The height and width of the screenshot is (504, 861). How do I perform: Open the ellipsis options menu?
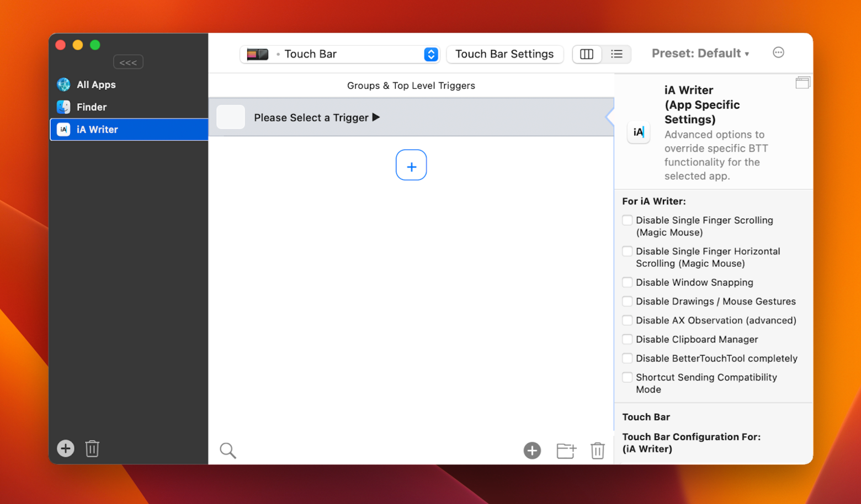(x=778, y=52)
